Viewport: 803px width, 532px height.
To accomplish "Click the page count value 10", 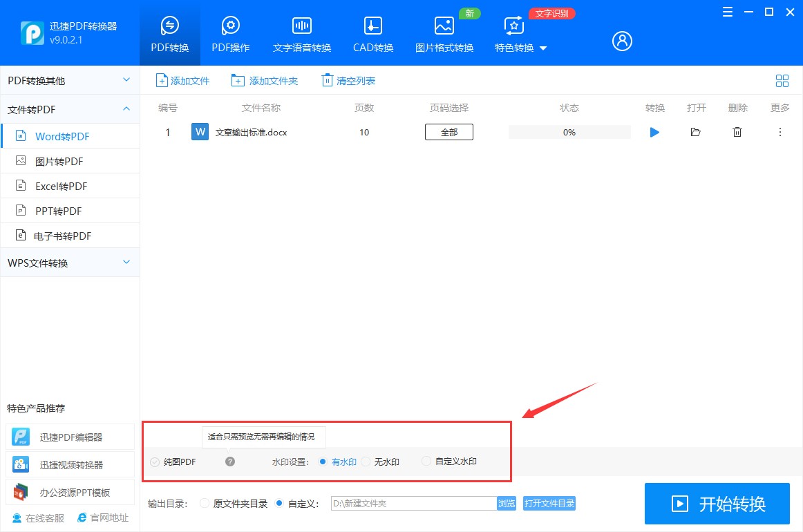I will (364, 132).
